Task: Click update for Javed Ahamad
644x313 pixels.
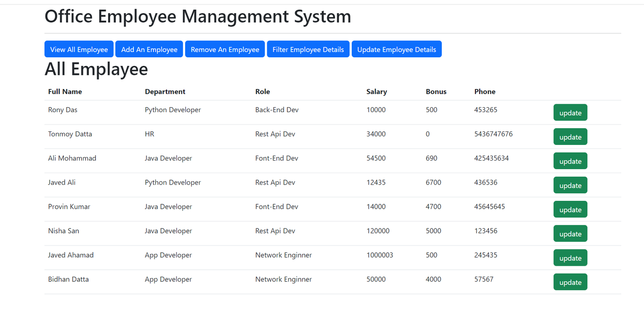Action: tap(570, 257)
